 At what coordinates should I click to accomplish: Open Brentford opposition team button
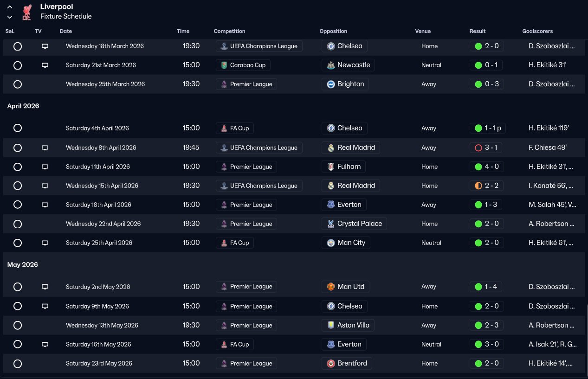(347, 363)
